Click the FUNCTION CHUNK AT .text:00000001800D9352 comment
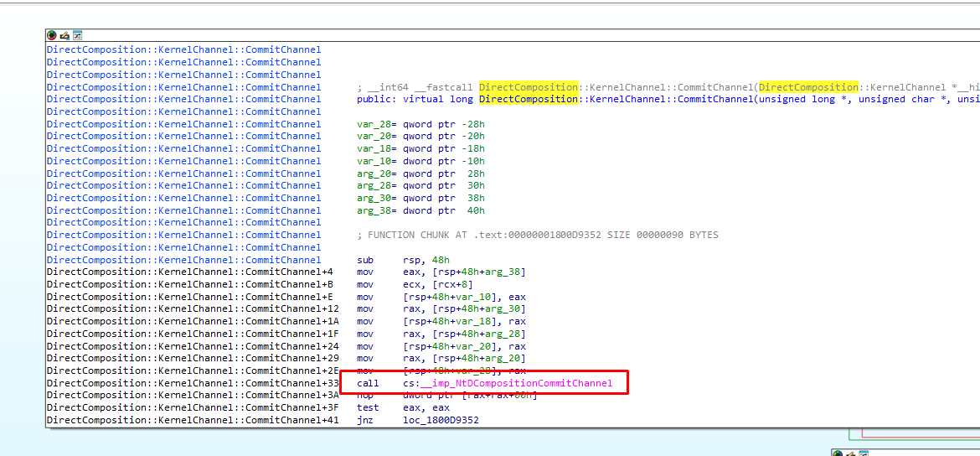The image size is (980, 456). point(538,236)
